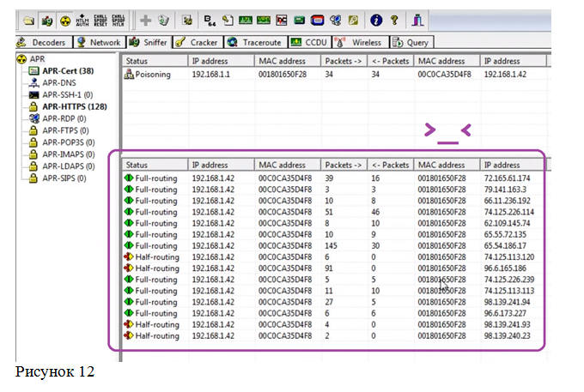Open the Wireless tab
The height and width of the screenshot is (392, 584).
361,42
